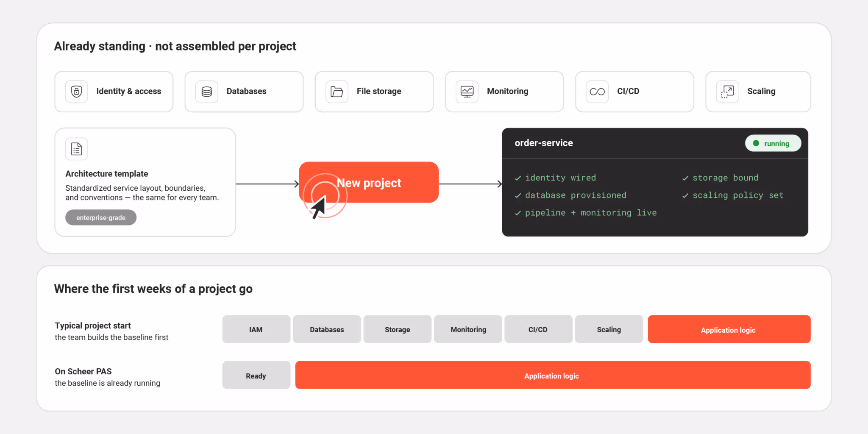Viewport: 868px width, 434px height.
Task: Click the Identity & access shield icon
Action: click(x=77, y=92)
